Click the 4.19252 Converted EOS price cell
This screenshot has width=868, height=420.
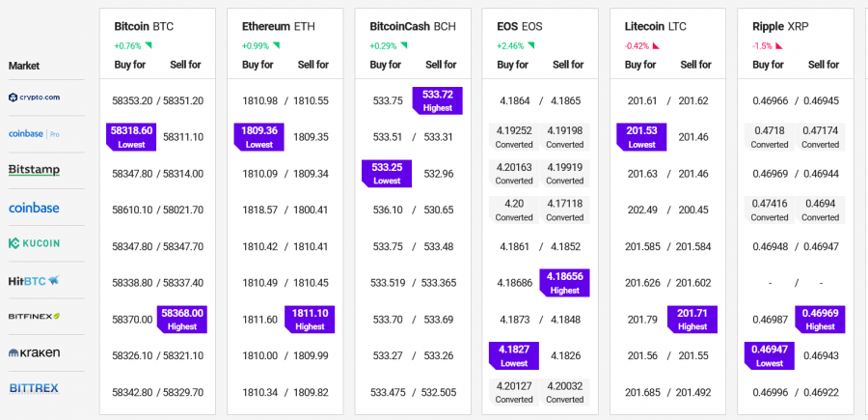click(514, 137)
